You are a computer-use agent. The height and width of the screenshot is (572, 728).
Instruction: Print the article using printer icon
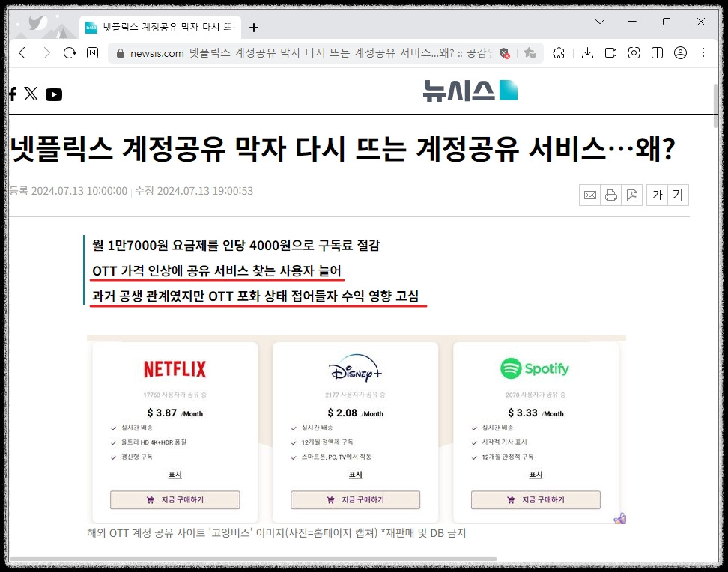[x=611, y=195]
